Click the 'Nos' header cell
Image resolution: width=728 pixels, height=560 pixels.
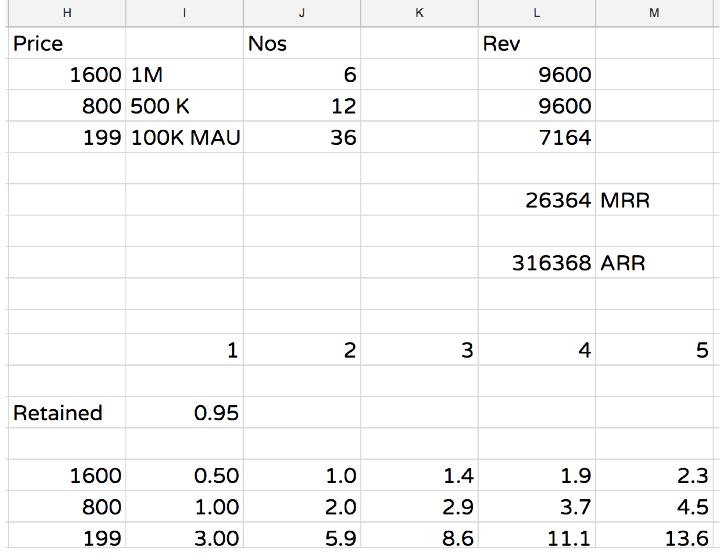click(302, 43)
